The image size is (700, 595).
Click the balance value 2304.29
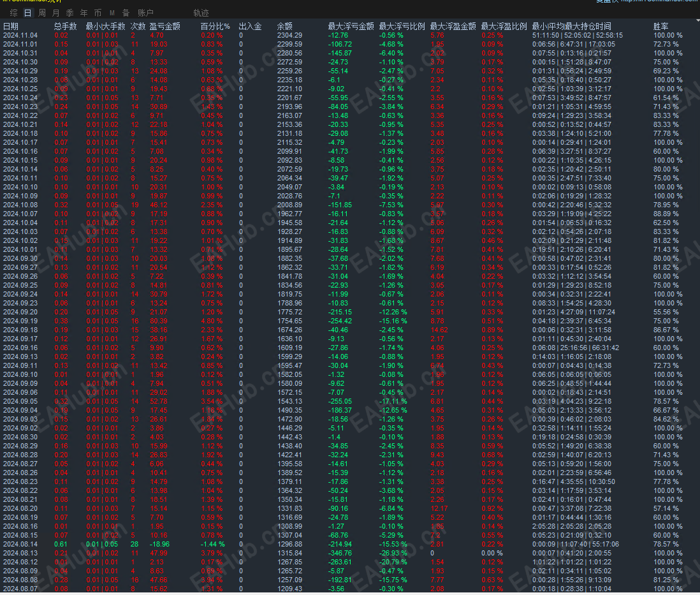coord(289,35)
